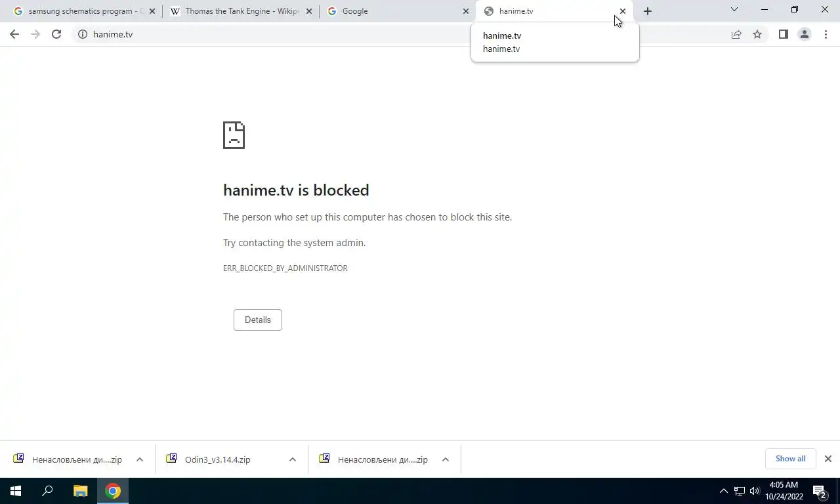Close the downloads bar
Screen dimensions: 840x504
(x=828, y=459)
